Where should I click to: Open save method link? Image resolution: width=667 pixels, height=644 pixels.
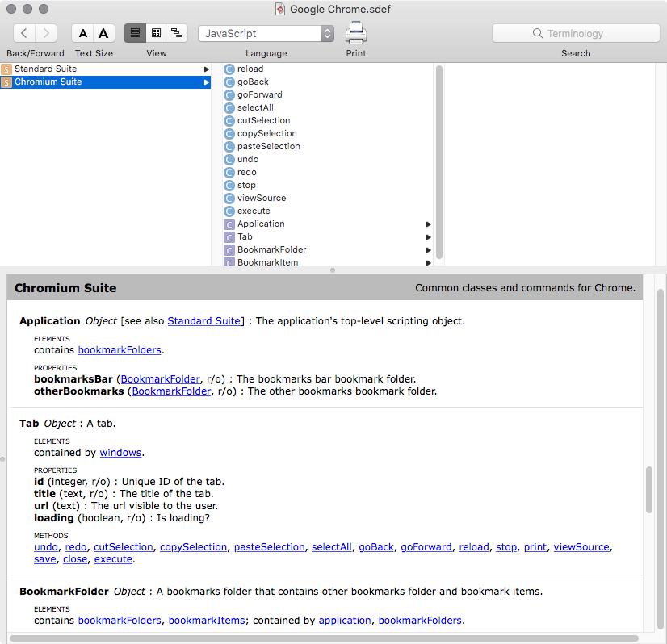(x=45, y=559)
